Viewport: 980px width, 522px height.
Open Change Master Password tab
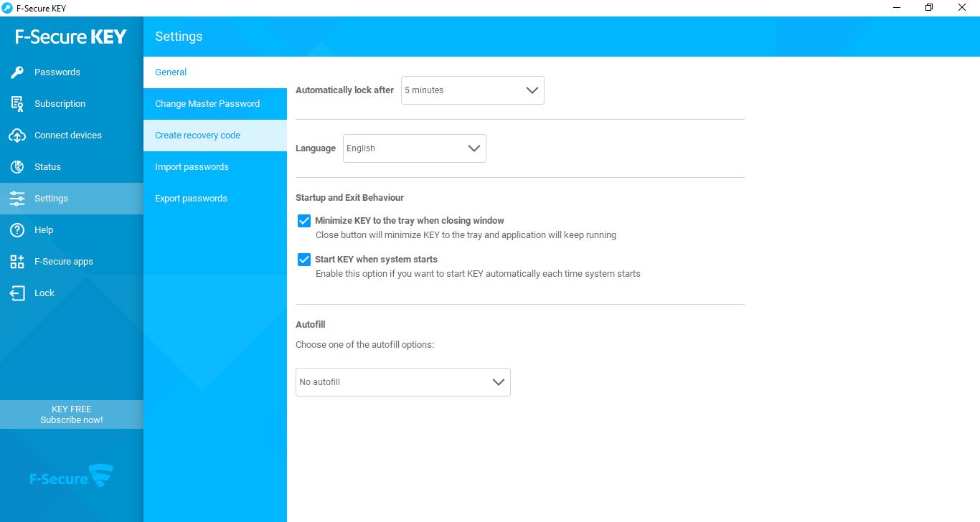[x=215, y=103]
